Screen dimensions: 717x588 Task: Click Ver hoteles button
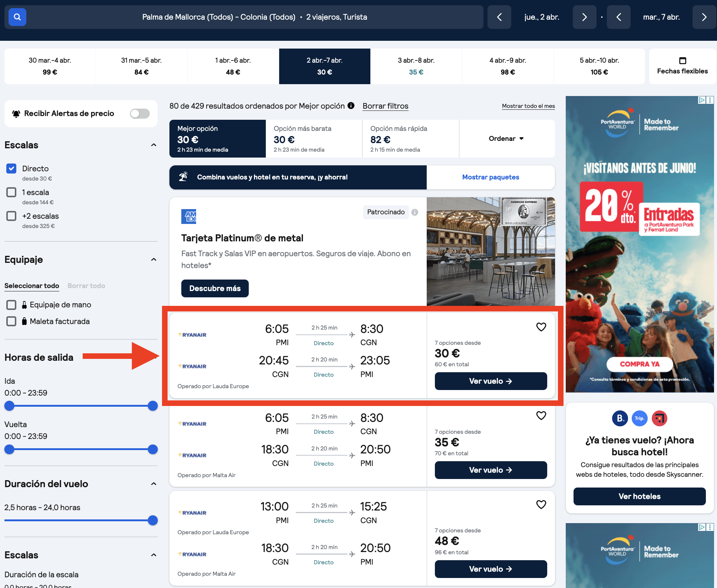[x=640, y=496]
